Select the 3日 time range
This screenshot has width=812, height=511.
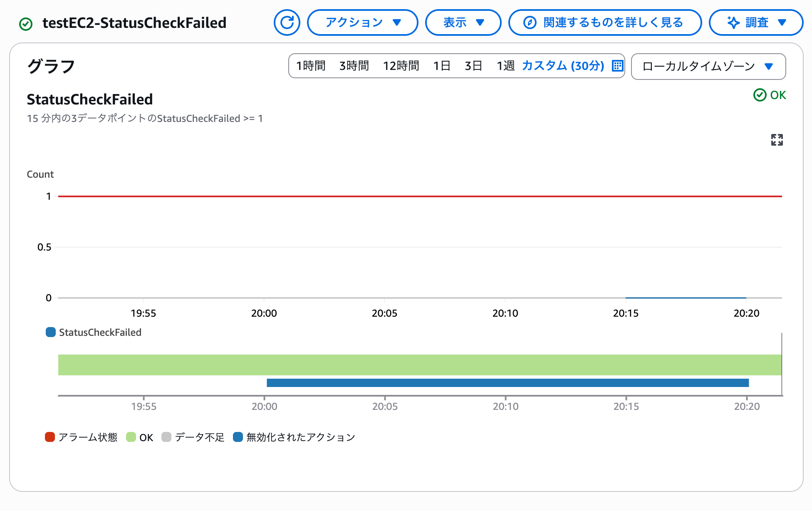(x=473, y=66)
